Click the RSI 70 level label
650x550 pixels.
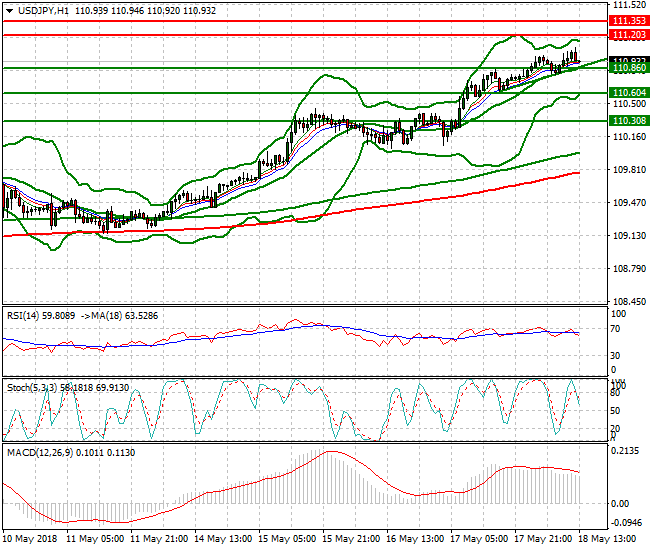616,329
